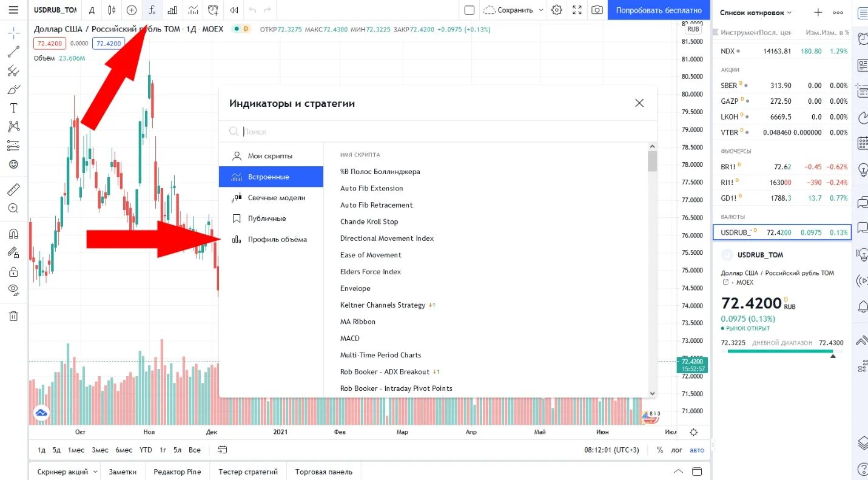
Task: Select the YTD date range
Action: point(146,450)
